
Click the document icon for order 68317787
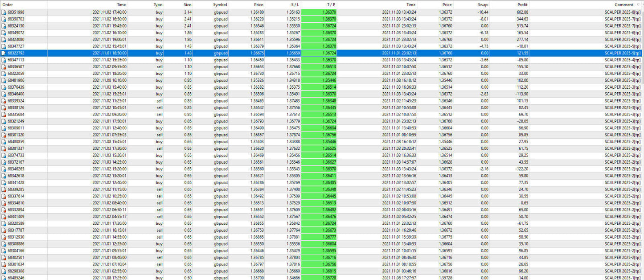coord(4,230)
